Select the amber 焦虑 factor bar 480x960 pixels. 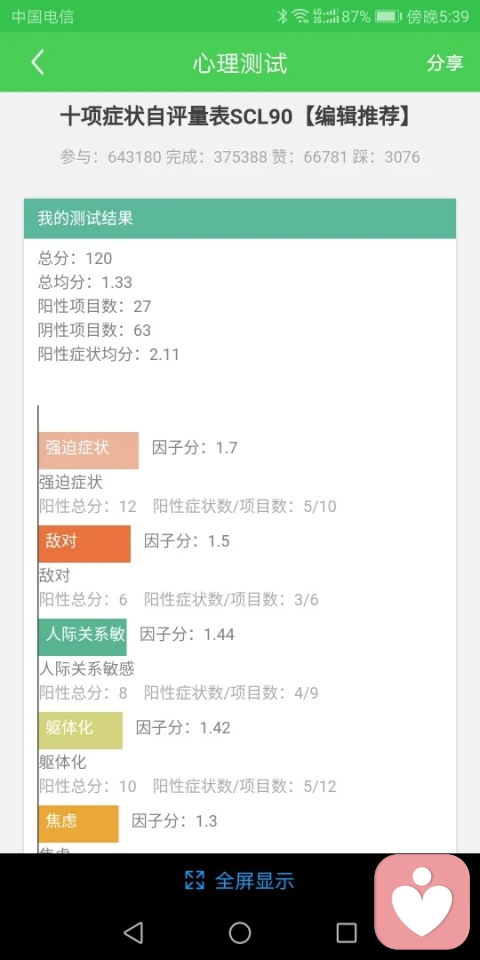point(78,823)
